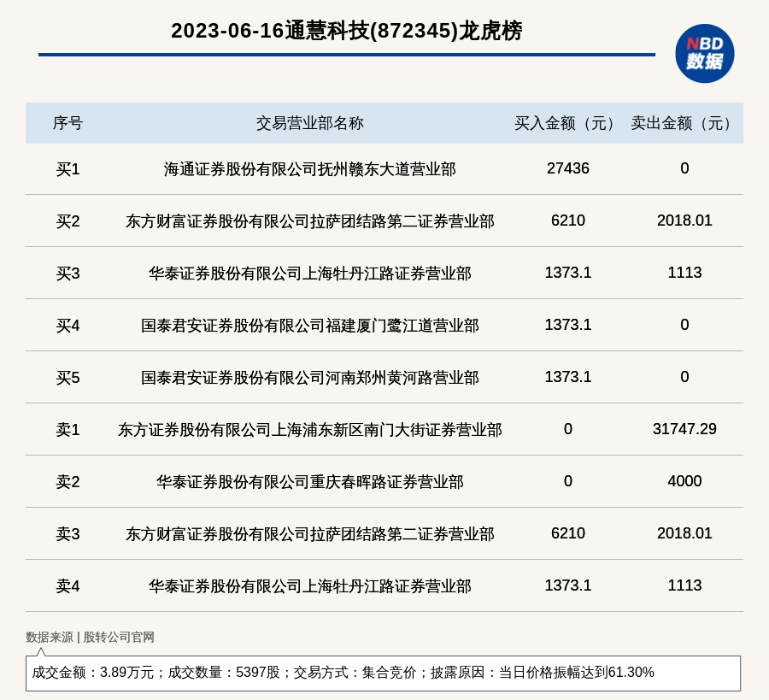Select sell amount 2018.01 in 卖3 row

[684, 532]
